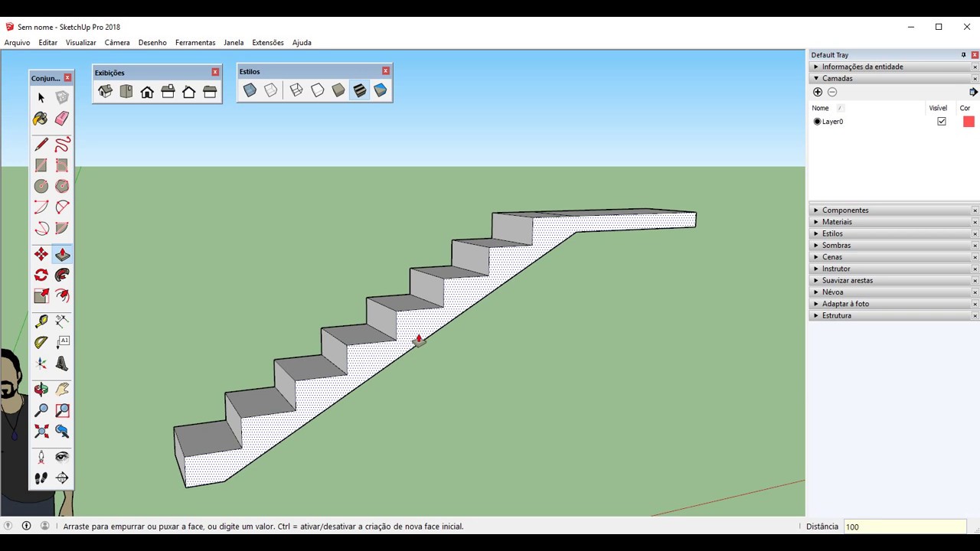
Task: Pick the Axes tool
Action: click(x=41, y=364)
